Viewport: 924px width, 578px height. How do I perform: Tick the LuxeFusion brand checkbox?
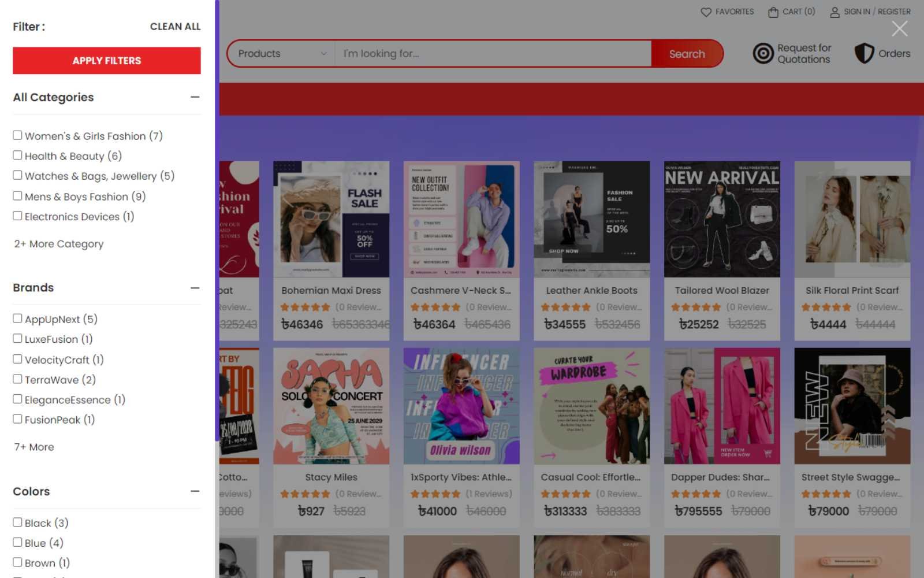point(17,339)
